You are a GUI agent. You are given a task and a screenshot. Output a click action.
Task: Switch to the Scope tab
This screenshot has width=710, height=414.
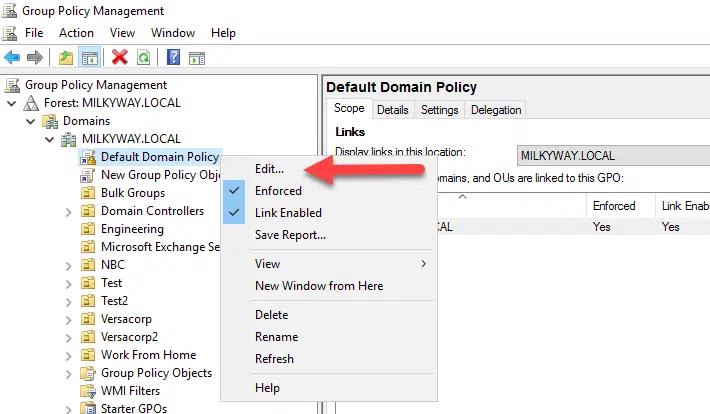point(349,109)
